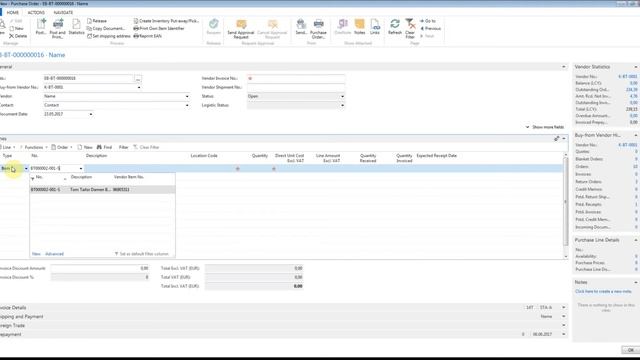Click Delete in Manage group
640x360 pixels.
(18, 36)
